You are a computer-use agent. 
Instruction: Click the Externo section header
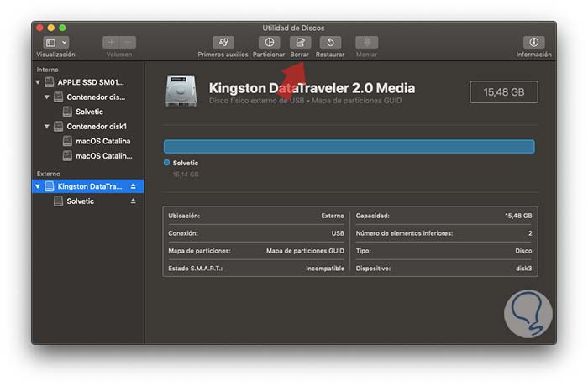49,174
